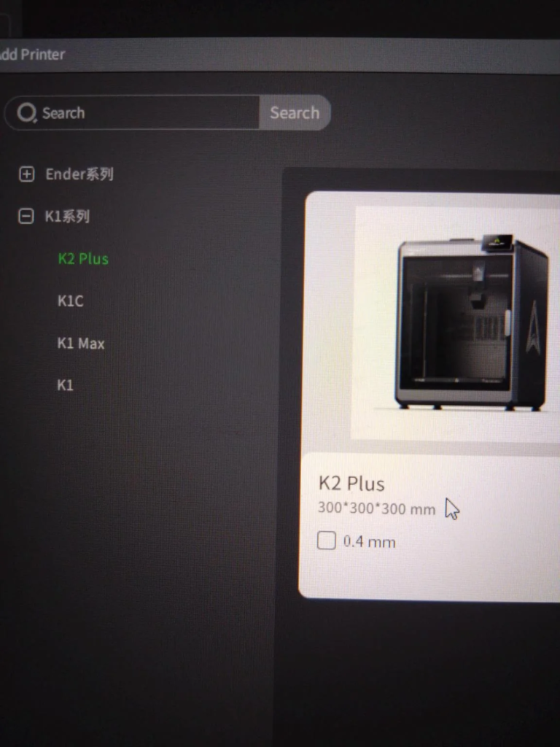This screenshot has width=560, height=747.
Task: Expand the Ender系列 tree node
Action: tap(27, 174)
